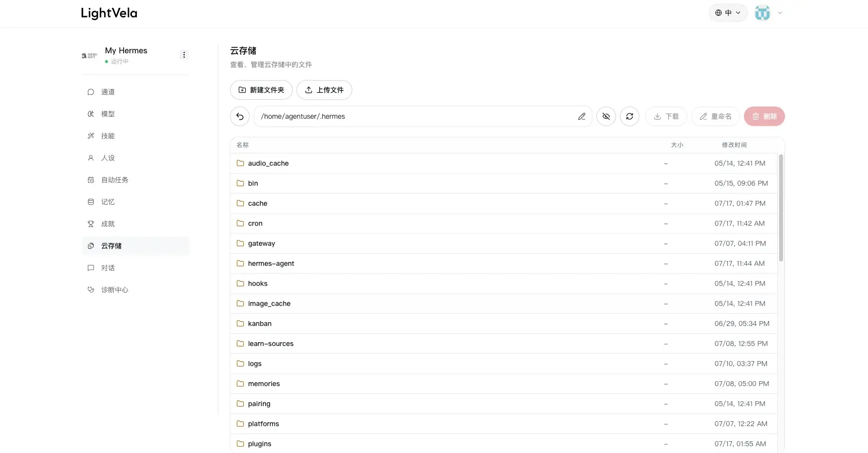Image resolution: width=868 pixels, height=453 pixels.
Task: Click the 下载 button
Action: coord(666,116)
